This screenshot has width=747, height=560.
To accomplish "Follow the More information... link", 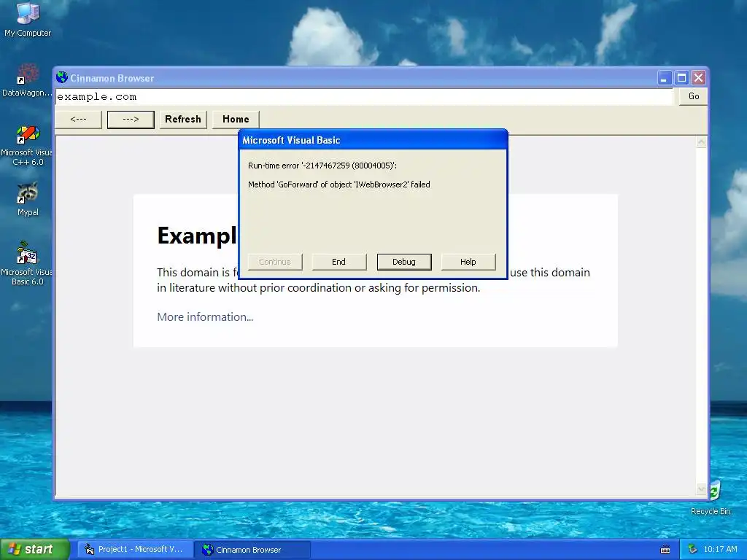I will tap(205, 316).
